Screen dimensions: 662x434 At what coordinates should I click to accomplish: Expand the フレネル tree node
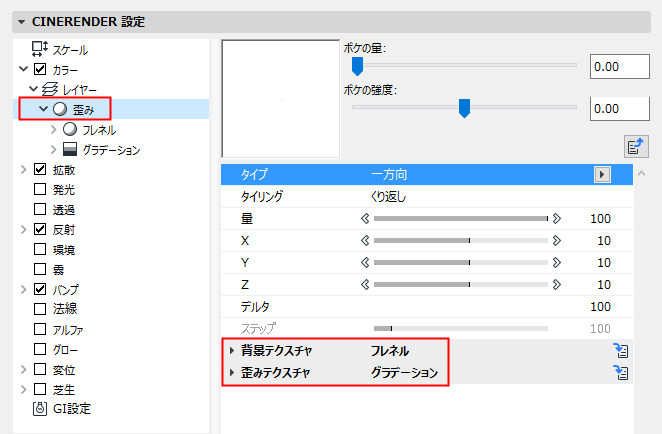point(54,129)
